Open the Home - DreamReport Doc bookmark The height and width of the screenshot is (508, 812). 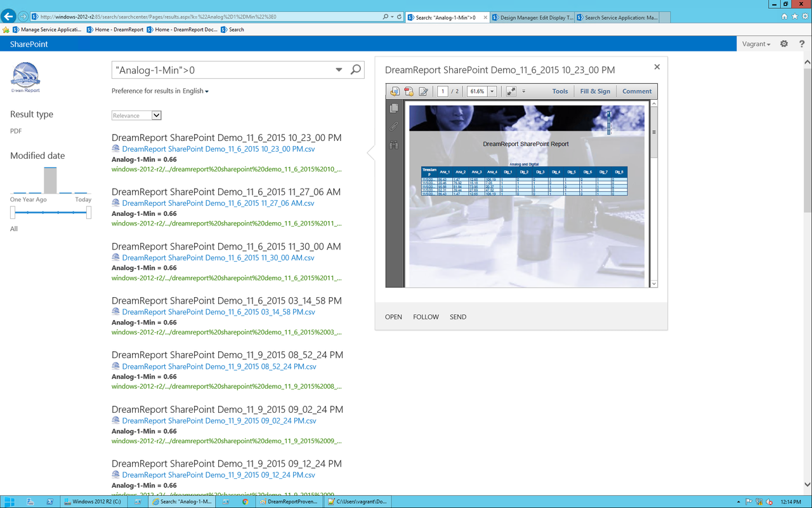(x=182, y=29)
